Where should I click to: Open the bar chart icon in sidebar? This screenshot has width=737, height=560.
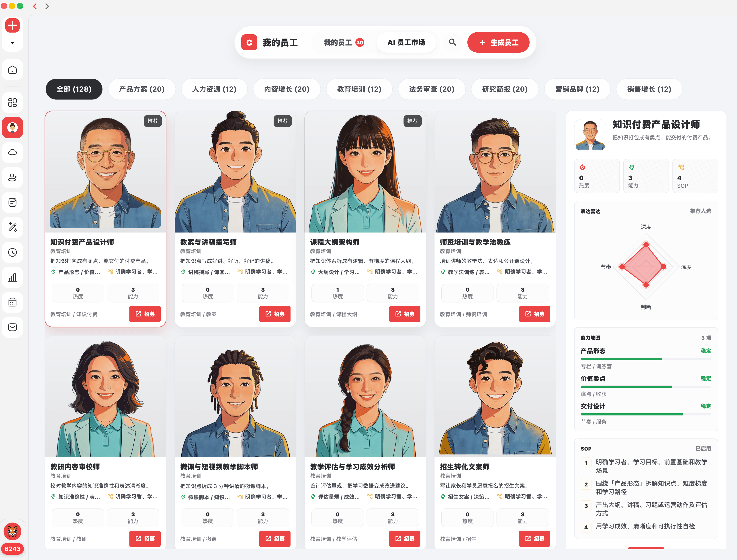click(12, 277)
